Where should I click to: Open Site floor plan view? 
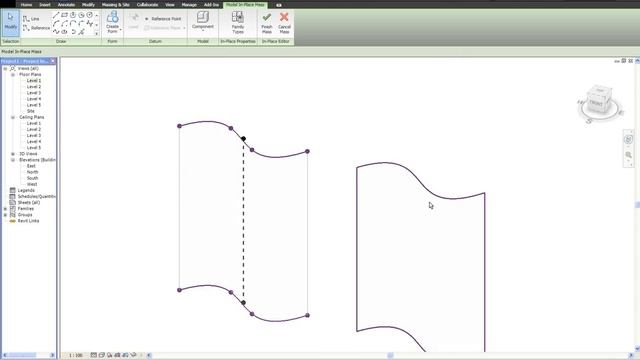[31, 111]
